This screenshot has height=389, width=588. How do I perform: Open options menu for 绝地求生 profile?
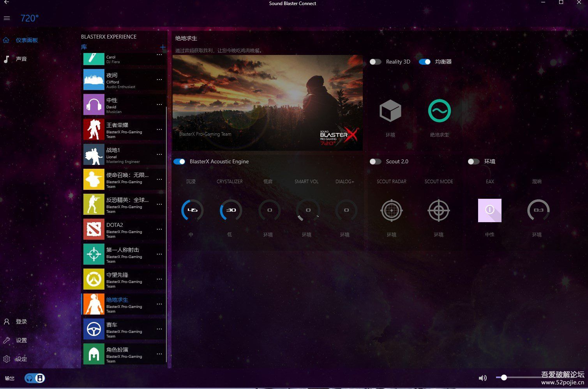coord(159,304)
